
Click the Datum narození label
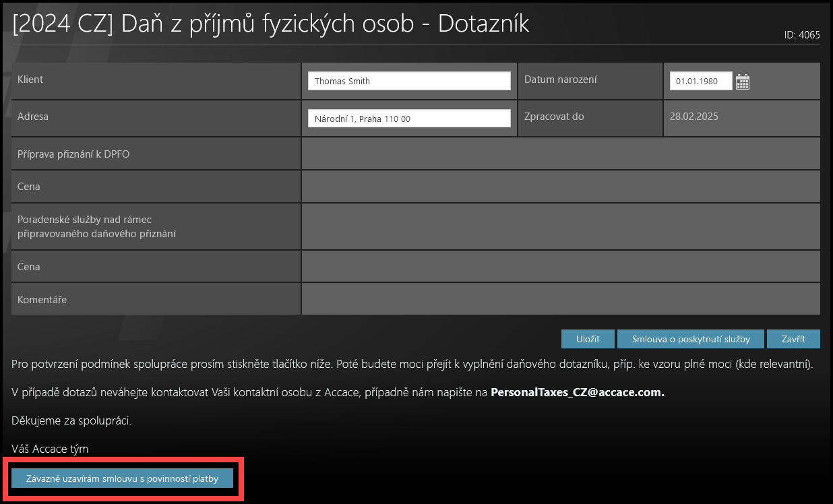(x=560, y=80)
